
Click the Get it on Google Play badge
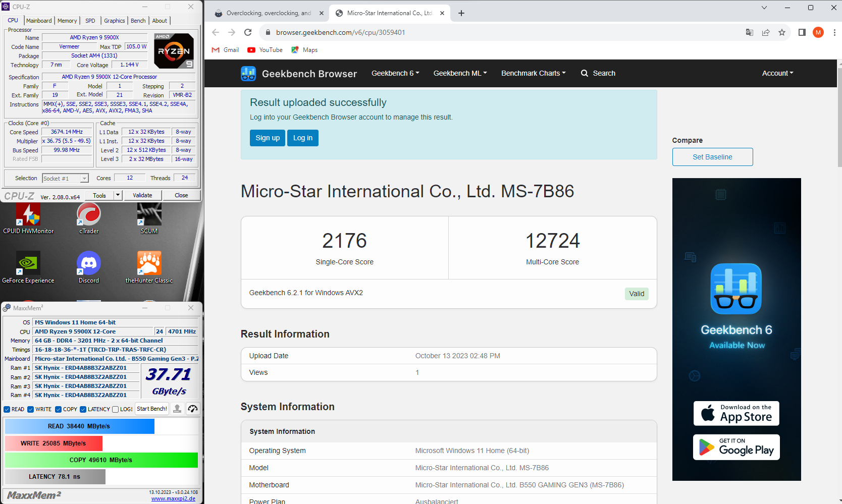[736, 447]
